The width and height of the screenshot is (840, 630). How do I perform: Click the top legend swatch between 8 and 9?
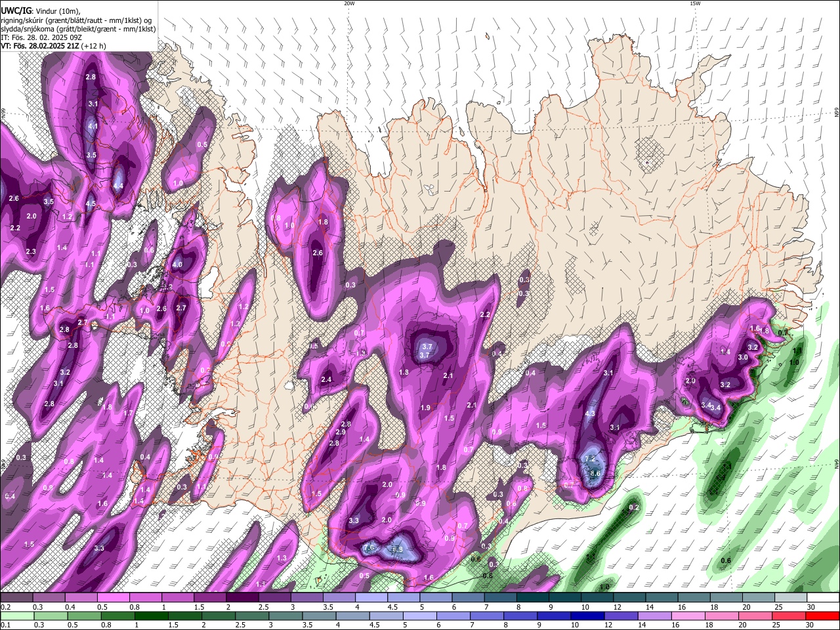click(x=533, y=598)
